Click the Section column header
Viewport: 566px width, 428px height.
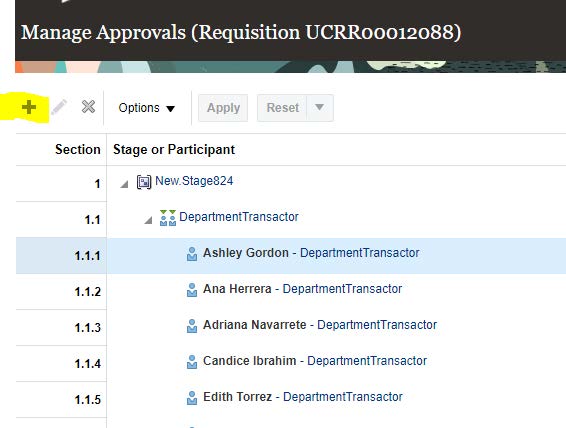pyautogui.click(x=78, y=149)
